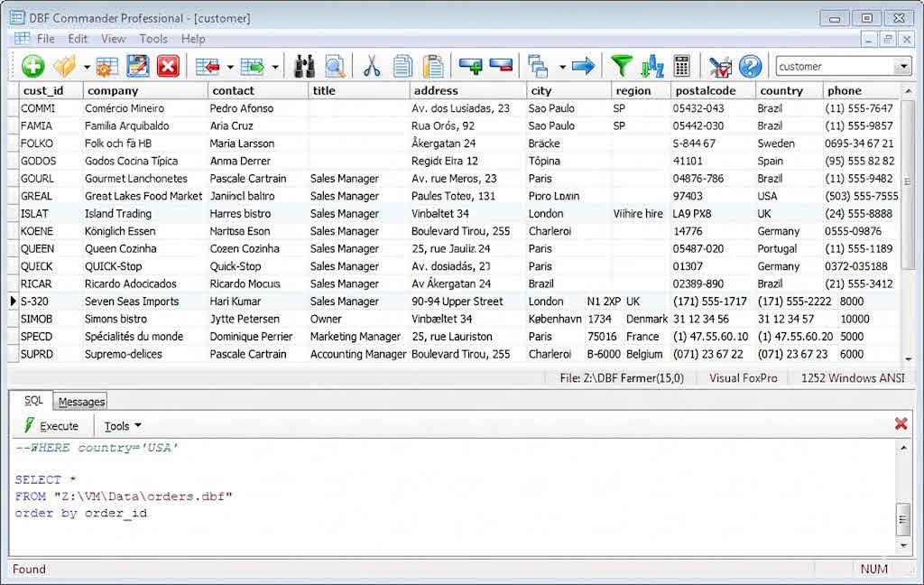Paste data using the paste icon
Image resolution: width=924 pixels, height=585 pixels.
tap(433, 65)
